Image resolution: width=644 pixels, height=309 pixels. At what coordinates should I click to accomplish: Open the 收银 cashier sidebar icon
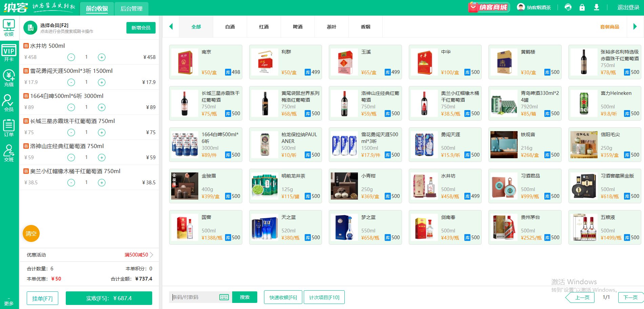point(9,28)
